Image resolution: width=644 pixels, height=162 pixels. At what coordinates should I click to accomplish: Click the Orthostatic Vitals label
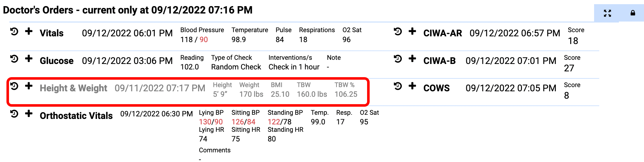76,116
